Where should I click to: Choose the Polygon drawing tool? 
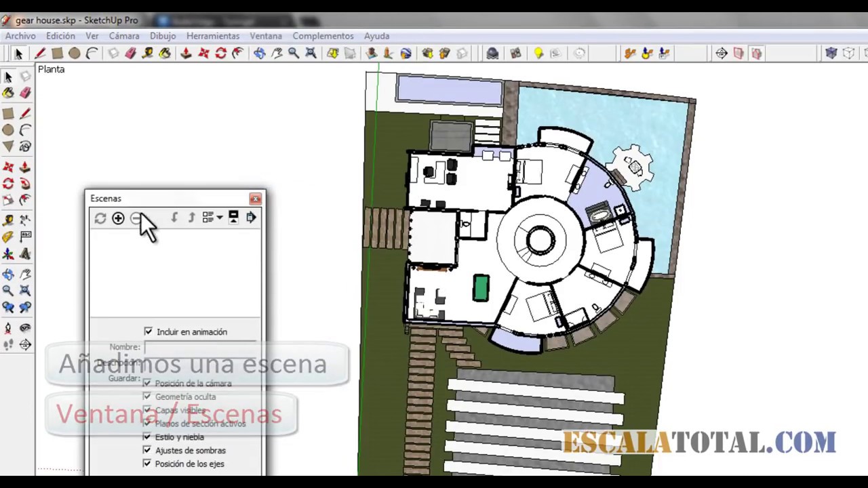pos(8,146)
